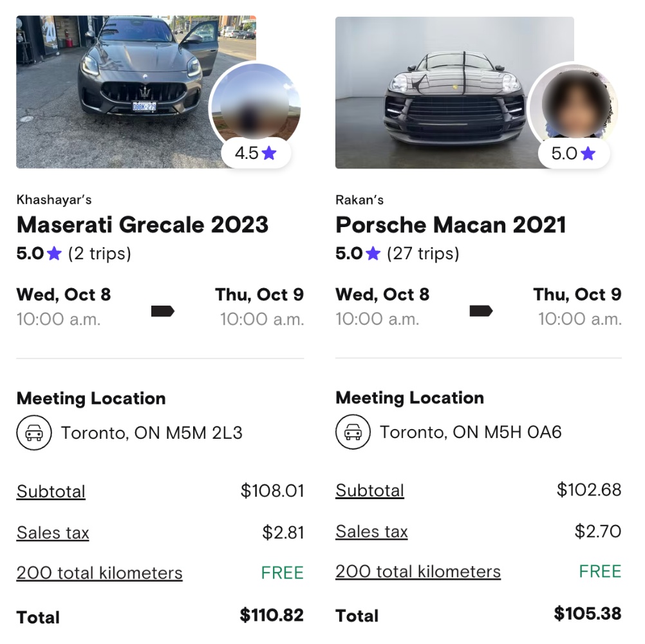The image size is (645, 644).
Task: Open the Sales tax details for the Maserati
Action: coord(52,533)
